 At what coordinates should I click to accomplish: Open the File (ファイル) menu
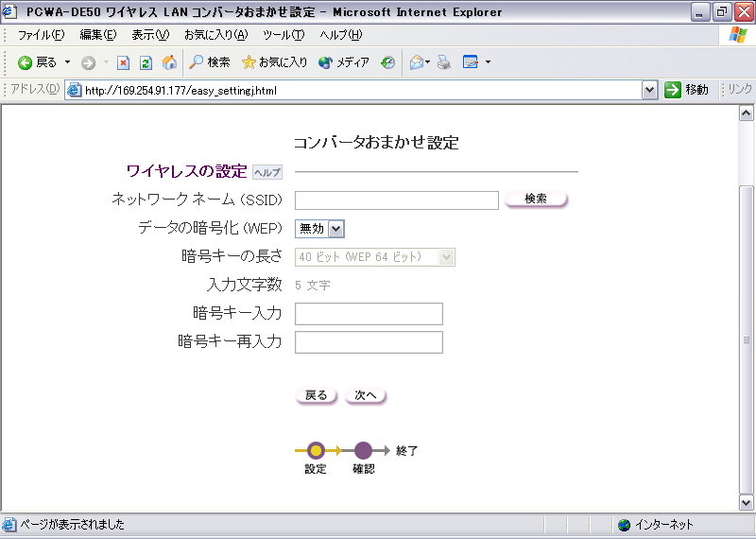pyautogui.click(x=41, y=35)
